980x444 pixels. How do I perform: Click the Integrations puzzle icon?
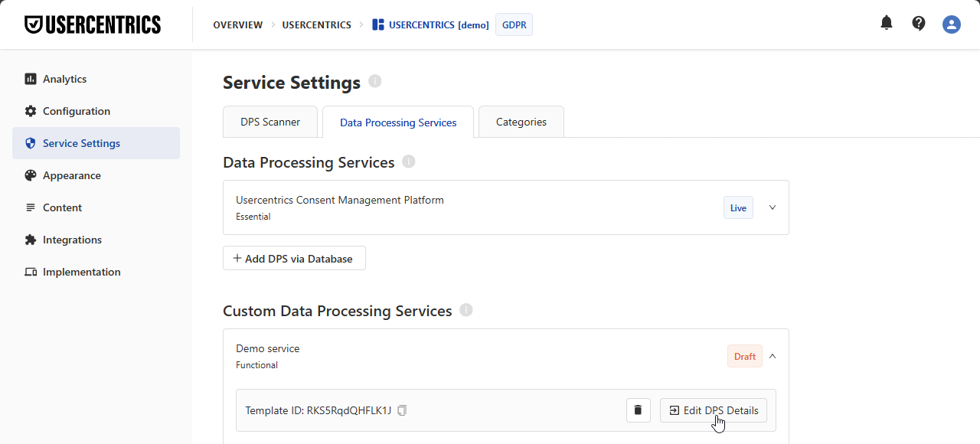click(x=31, y=240)
